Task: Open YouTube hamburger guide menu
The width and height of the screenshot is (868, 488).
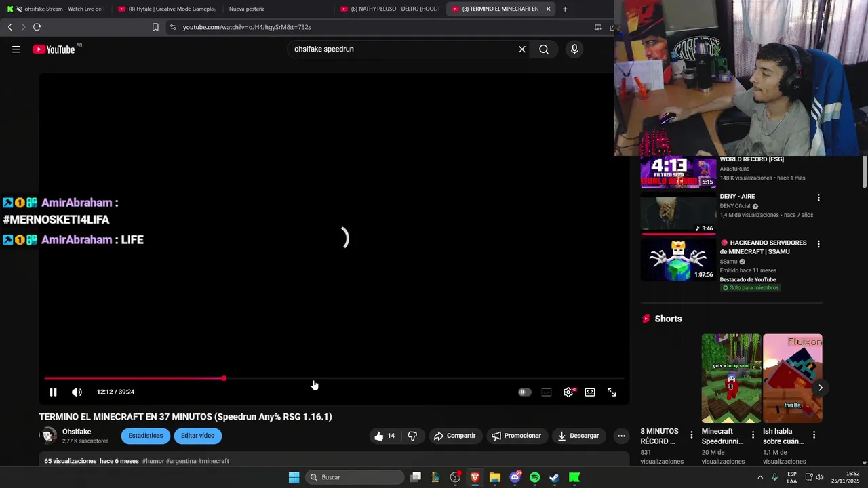Action: click(16, 49)
